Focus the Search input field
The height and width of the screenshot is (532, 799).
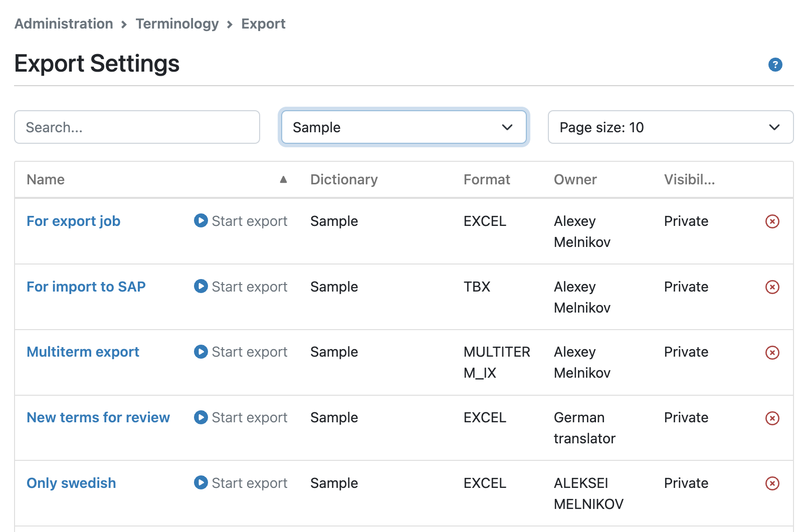[x=137, y=127]
